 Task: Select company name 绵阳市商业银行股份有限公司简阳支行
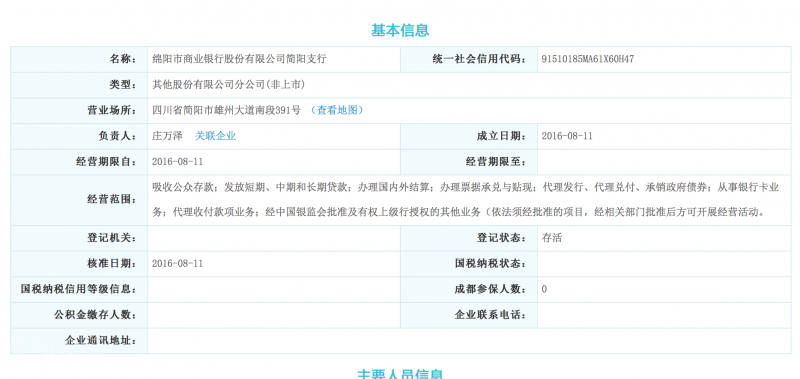(x=239, y=59)
